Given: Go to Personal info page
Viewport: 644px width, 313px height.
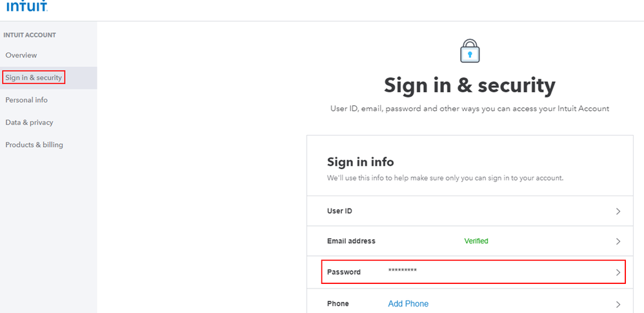Looking at the screenshot, I should pyautogui.click(x=26, y=100).
